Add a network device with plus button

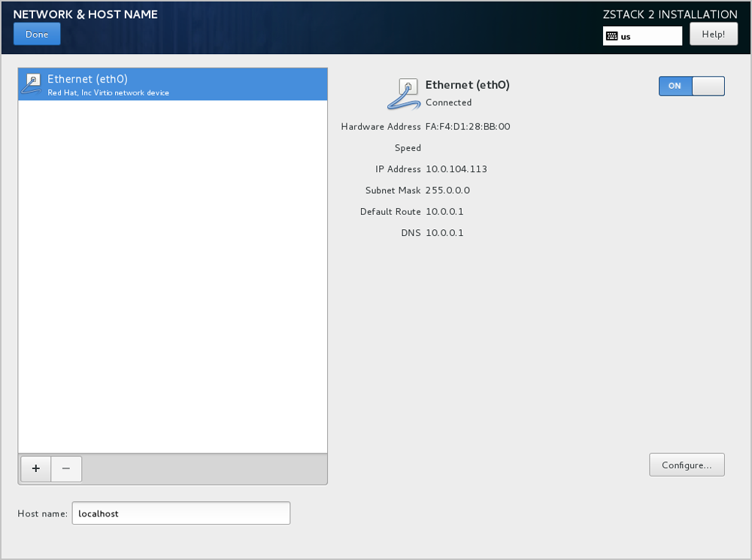pyautogui.click(x=35, y=468)
